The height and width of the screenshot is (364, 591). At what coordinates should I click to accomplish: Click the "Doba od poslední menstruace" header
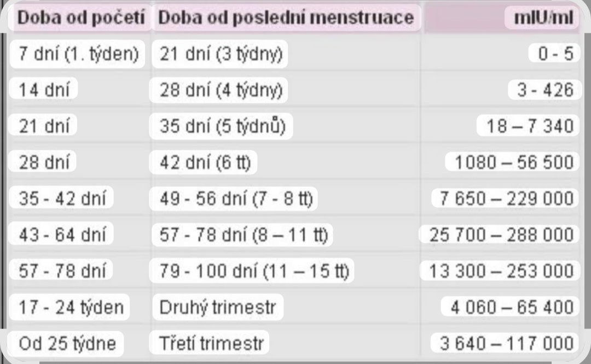point(285,18)
